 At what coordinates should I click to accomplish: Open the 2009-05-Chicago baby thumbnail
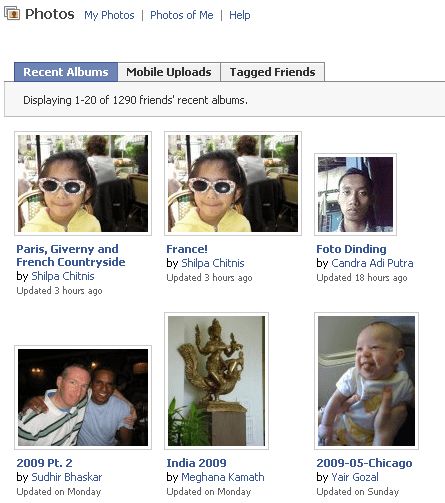[366, 381]
